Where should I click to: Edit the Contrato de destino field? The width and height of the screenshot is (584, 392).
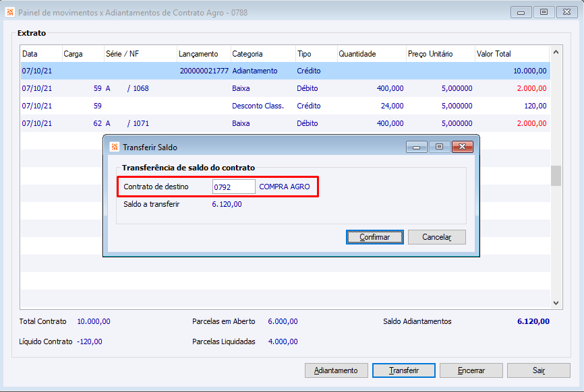click(x=233, y=187)
